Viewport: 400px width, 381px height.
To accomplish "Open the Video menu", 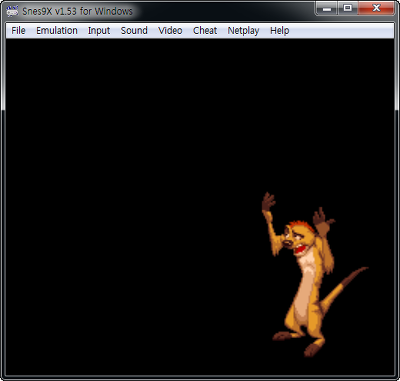I will pos(170,31).
